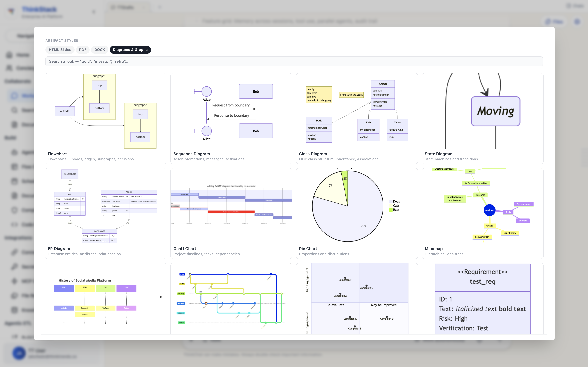Choose the ER Diagram card
Screen dimensions: 588x367
coord(106,214)
